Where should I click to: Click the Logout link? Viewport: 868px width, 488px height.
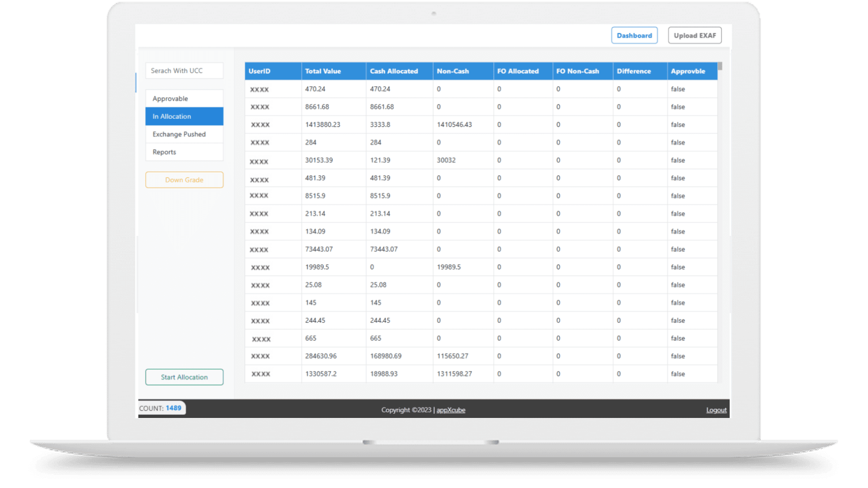[x=716, y=410]
